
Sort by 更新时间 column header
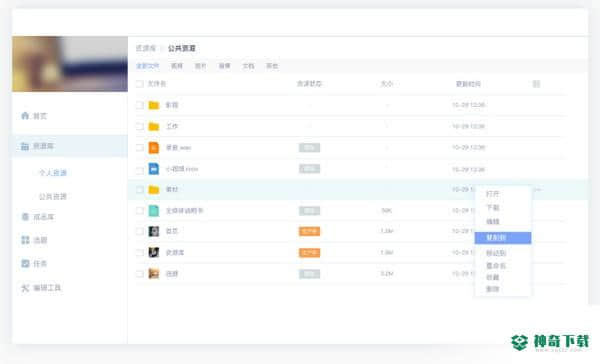tap(468, 84)
